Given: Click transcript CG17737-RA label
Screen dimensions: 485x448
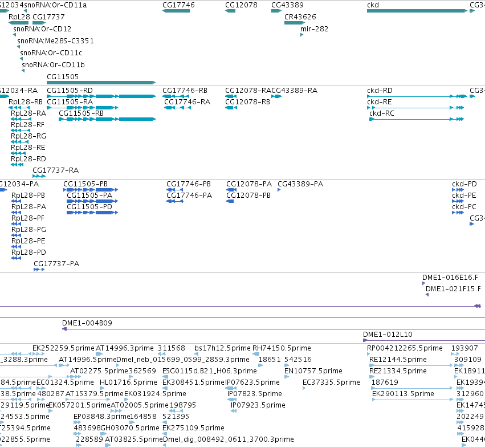Looking at the screenshot, I should [56, 170].
